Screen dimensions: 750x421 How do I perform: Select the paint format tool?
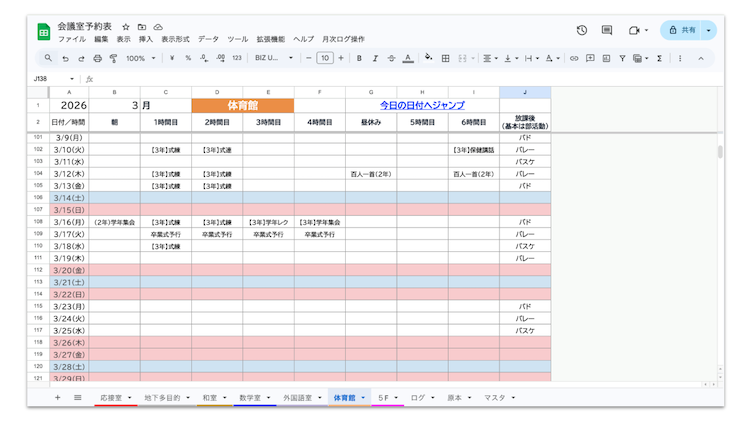coord(113,58)
